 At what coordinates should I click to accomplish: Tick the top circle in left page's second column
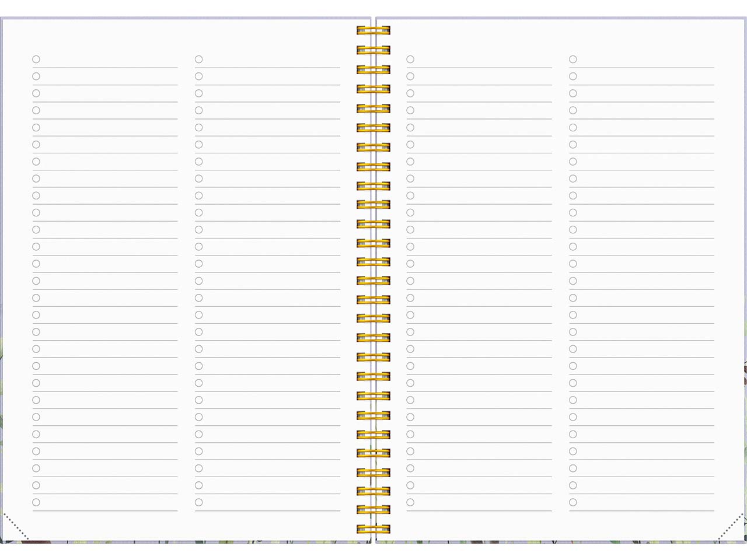(199, 60)
